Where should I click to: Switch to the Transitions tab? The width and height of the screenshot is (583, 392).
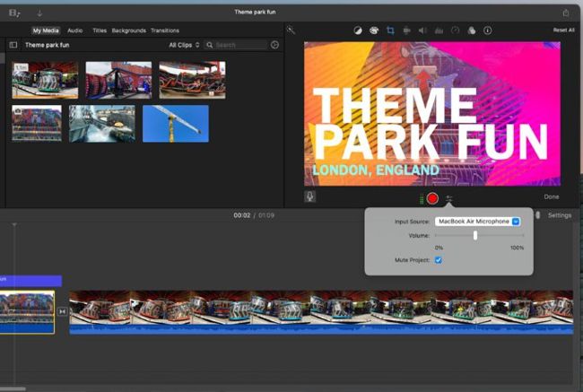164,30
